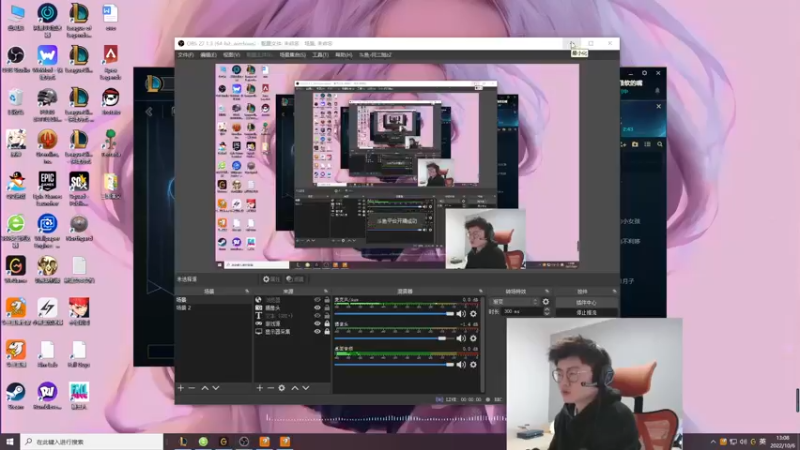Move the scene down in the scenes list
The image size is (800, 450).
pos(216,388)
